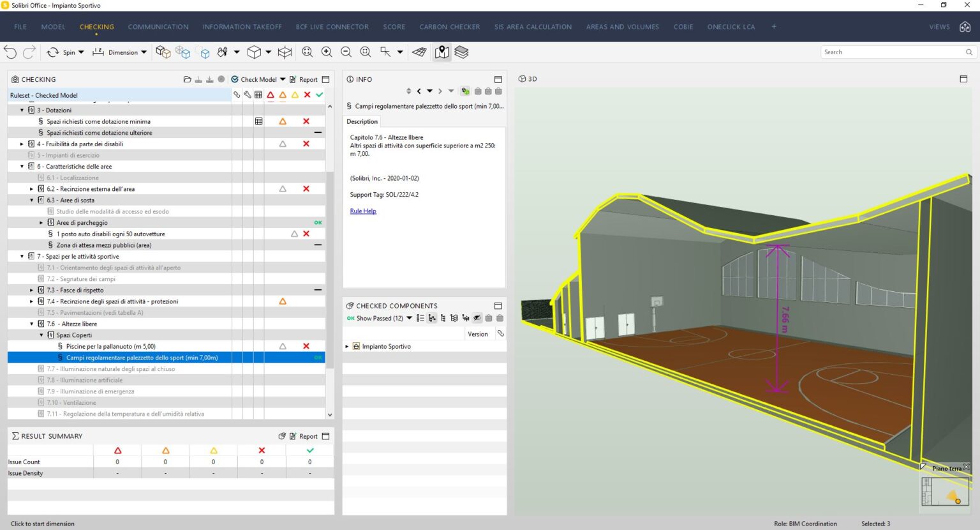
Task: Click the Report button in Result Summary
Action: pos(307,436)
